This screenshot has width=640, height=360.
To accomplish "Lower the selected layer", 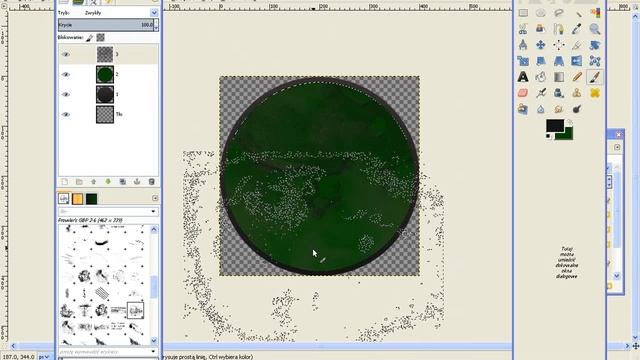I will tap(108, 182).
